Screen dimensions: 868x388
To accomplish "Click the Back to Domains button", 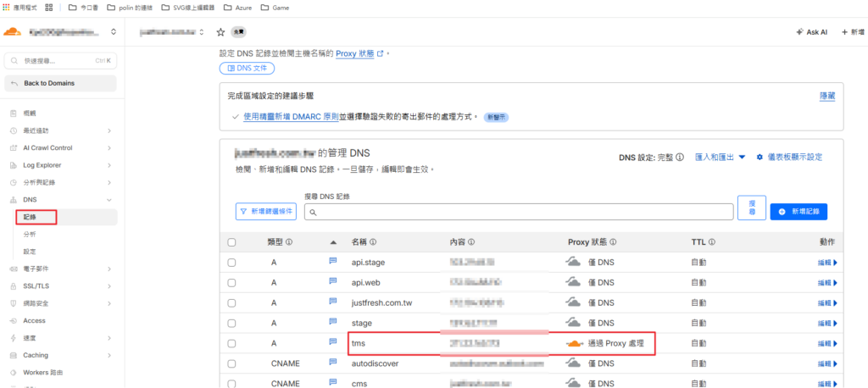I will [60, 83].
